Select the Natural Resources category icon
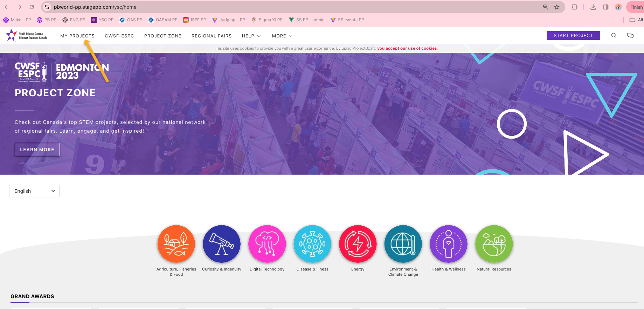This screenshot has width=644, height=309. (x=494, y=244)
